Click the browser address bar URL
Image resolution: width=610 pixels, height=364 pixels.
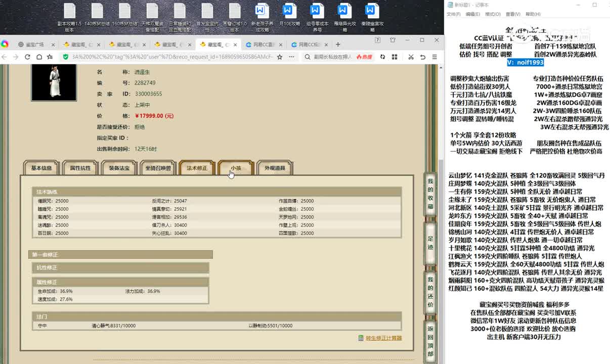pyautogui.click(x=172, y=57)
